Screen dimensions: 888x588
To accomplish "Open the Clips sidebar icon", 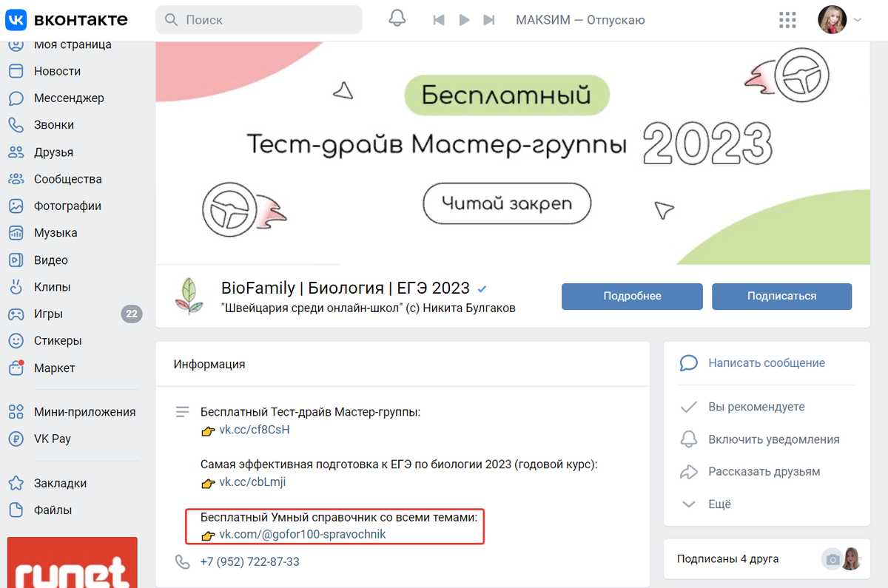I will point(16,287).
